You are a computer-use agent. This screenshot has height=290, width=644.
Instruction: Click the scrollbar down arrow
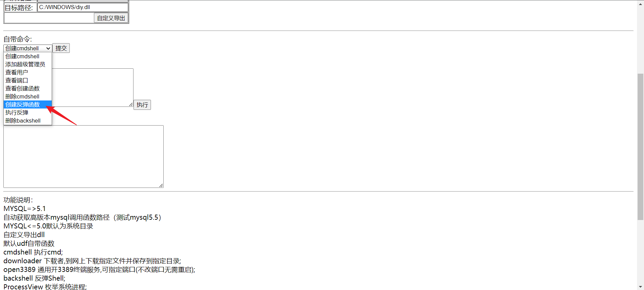pyautogui.click(x=640, y=287)
